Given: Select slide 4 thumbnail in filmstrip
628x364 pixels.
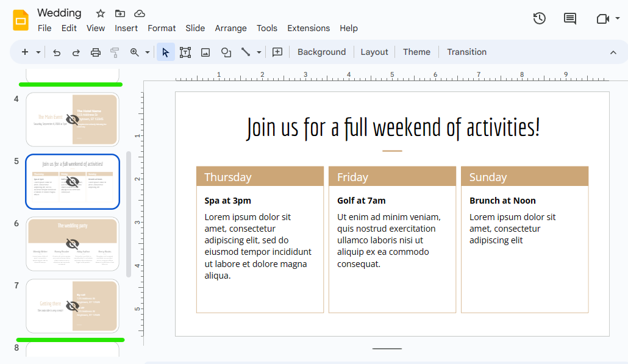Looking at the screenshot, I should (x=73, y=120).
